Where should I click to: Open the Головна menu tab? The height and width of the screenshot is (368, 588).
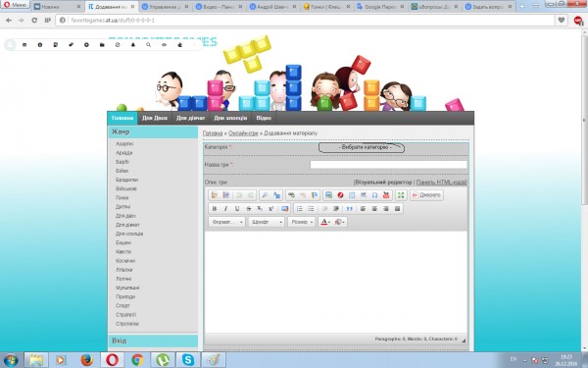[x=122, y=118]
